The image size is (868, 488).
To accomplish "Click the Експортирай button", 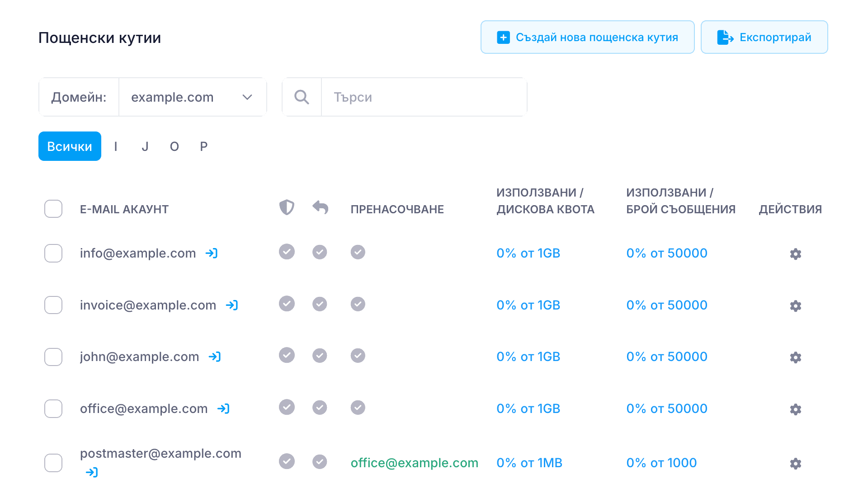I will click(x=764, y=37).
